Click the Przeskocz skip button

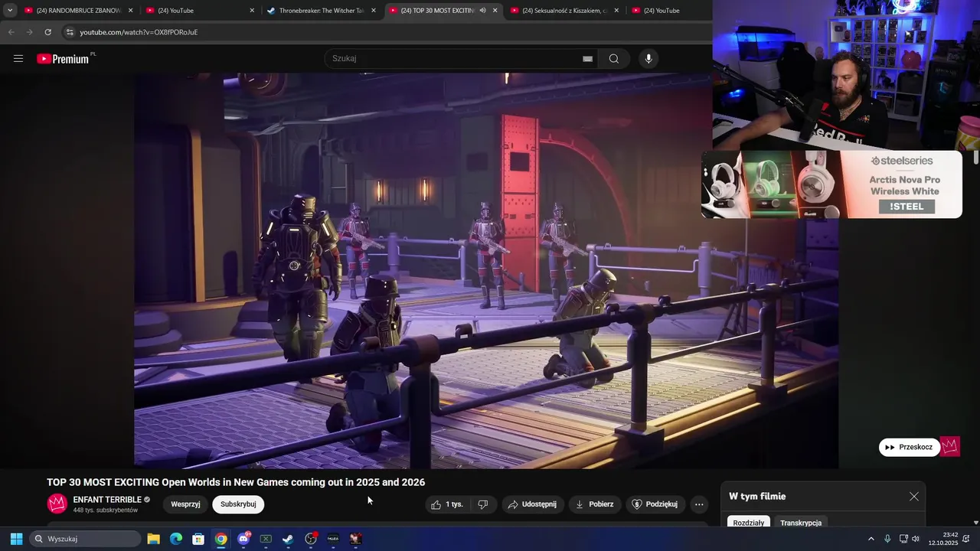click(x=909, y=447)
